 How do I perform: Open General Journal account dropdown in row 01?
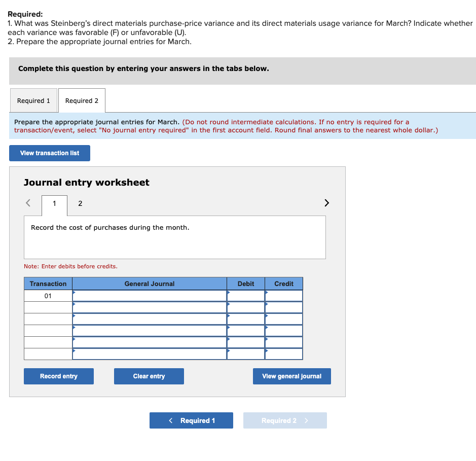click(150, 296)
